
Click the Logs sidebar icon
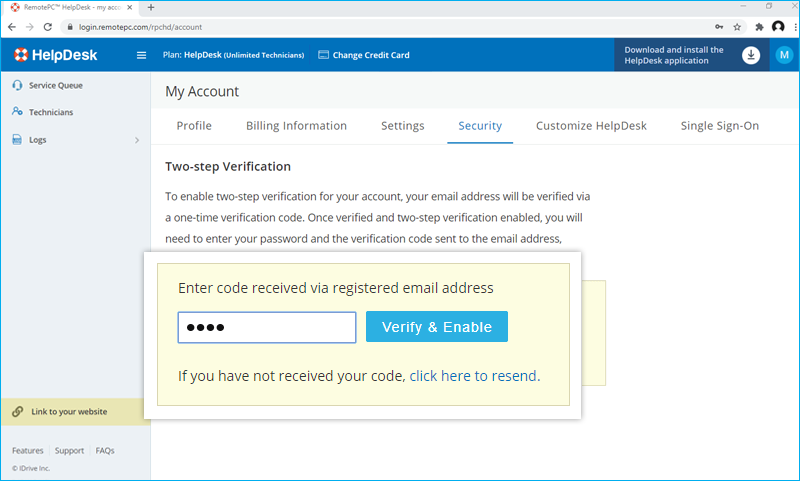pyautogui.click(x=18, y=140)
